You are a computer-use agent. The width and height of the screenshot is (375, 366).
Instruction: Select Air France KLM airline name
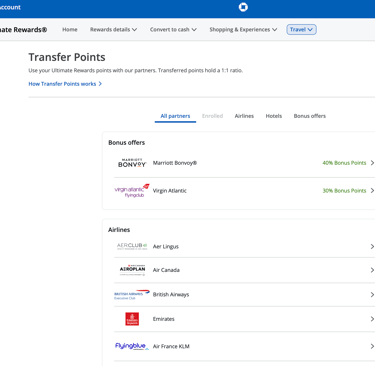click(x=171, y=346)
